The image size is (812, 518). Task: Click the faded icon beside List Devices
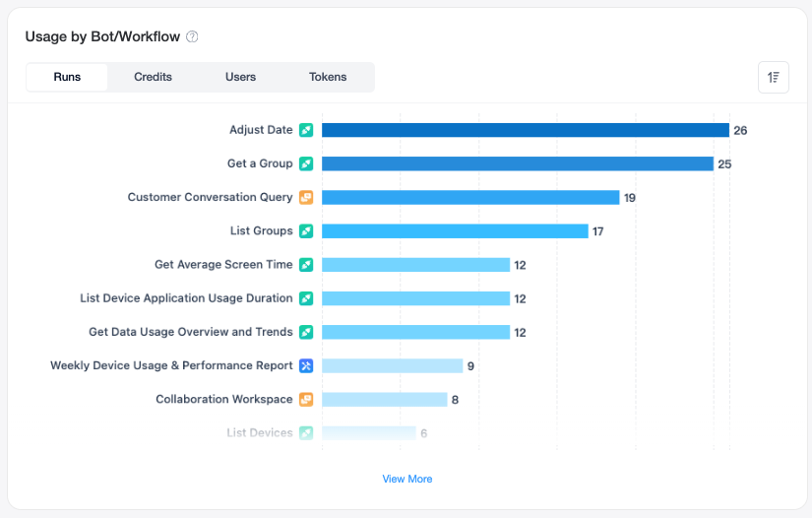pos(306,433)
